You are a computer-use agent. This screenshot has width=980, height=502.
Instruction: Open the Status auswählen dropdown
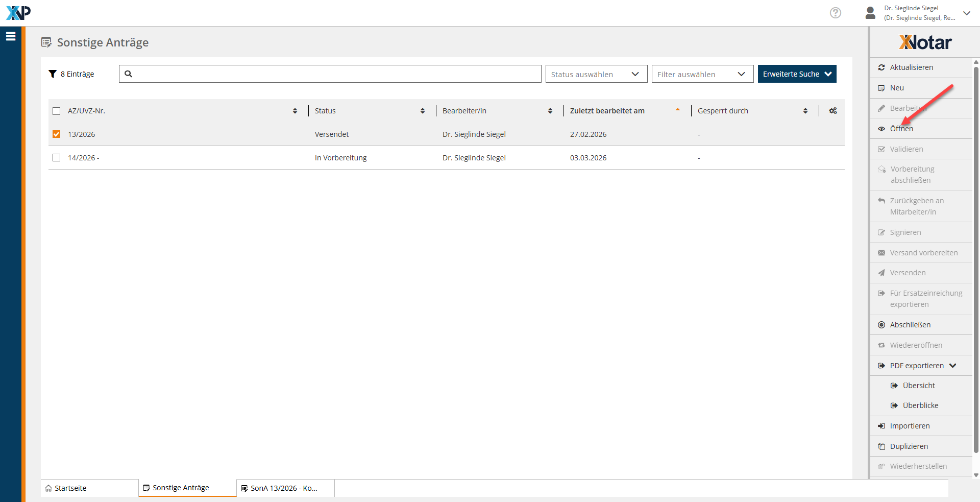point(596,74)
